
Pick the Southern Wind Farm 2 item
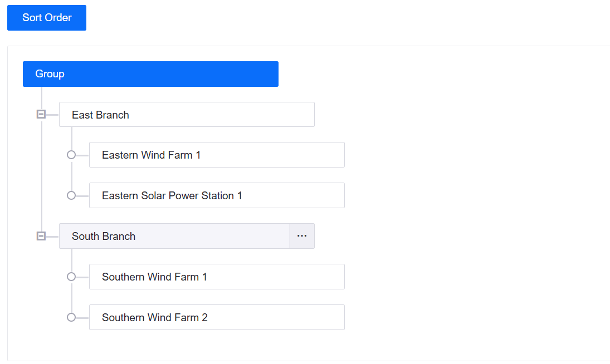tap(217, 317)
